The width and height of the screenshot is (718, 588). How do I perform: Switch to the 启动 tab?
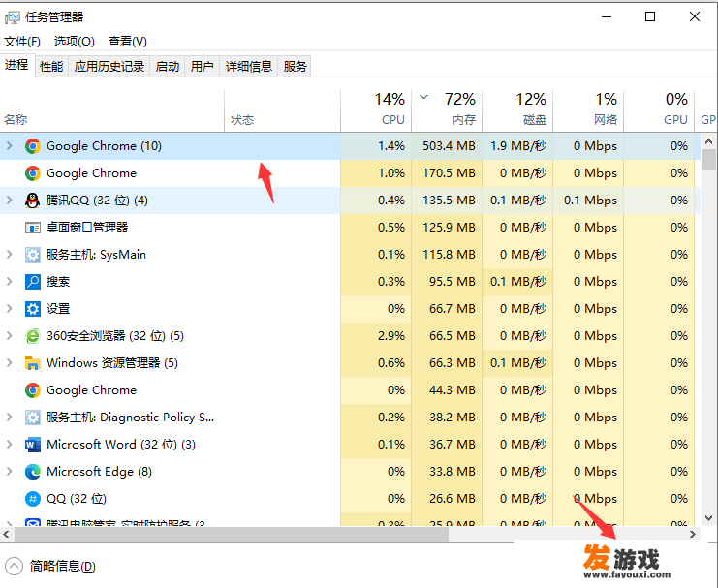[167, 67]
